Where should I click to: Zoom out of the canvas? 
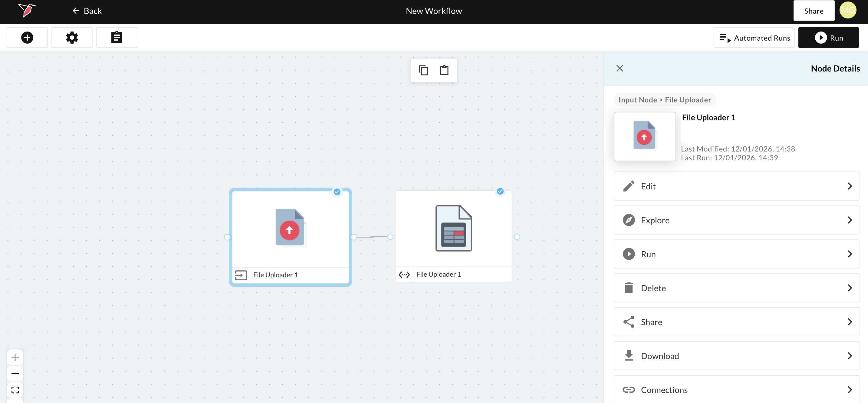(x=15, y=373)
